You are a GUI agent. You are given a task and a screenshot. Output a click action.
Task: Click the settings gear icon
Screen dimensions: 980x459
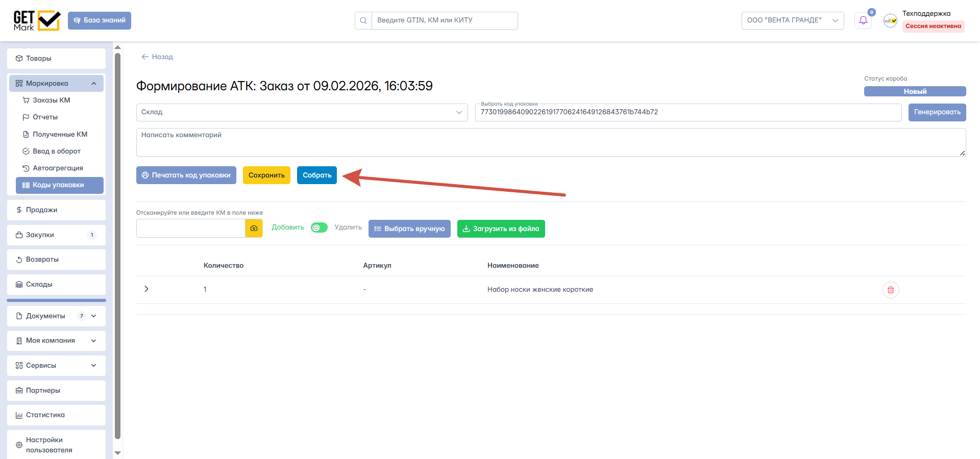tap(19, 445)
